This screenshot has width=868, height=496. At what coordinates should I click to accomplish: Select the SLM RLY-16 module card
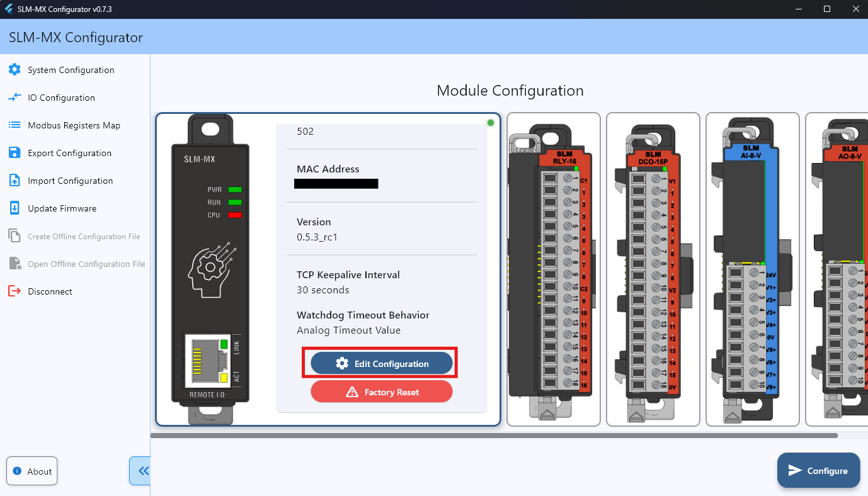[x=554, y=269]
